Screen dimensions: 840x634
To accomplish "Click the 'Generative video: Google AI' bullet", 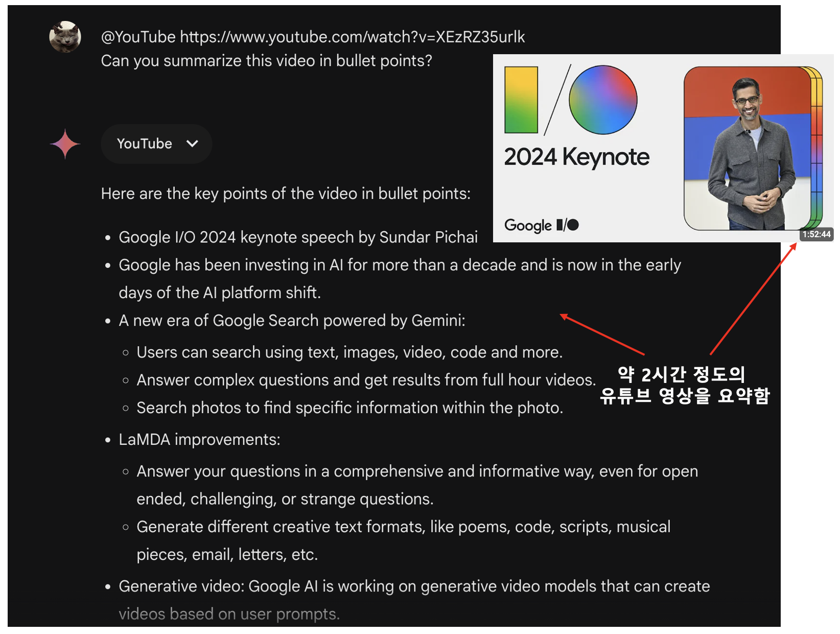I will [x=414, y=600].
